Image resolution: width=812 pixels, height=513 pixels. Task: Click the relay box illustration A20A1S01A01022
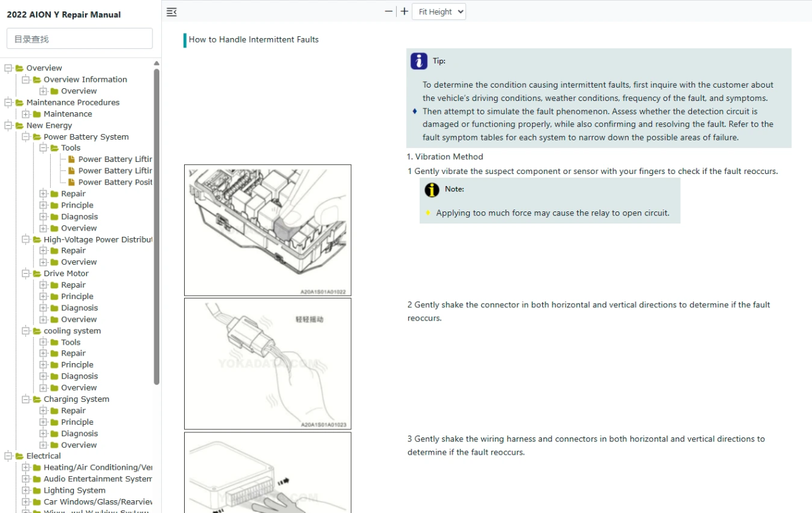point(267,230)
